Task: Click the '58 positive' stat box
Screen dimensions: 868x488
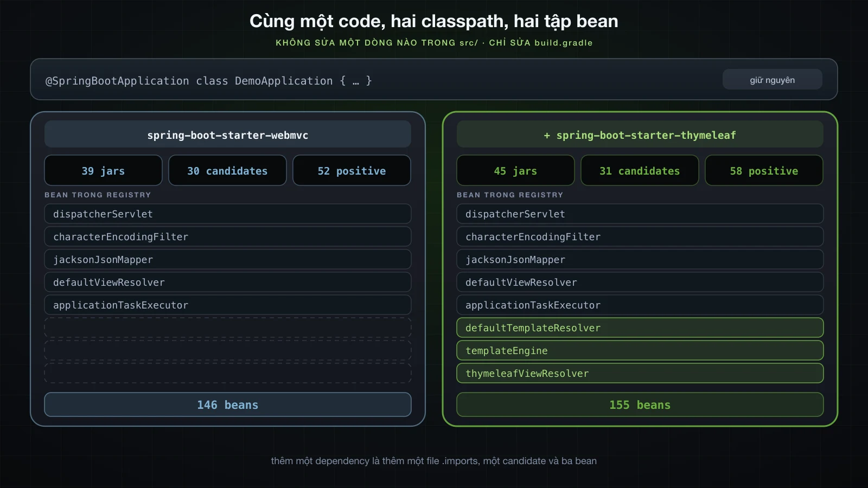Action: tap(764, 171)
